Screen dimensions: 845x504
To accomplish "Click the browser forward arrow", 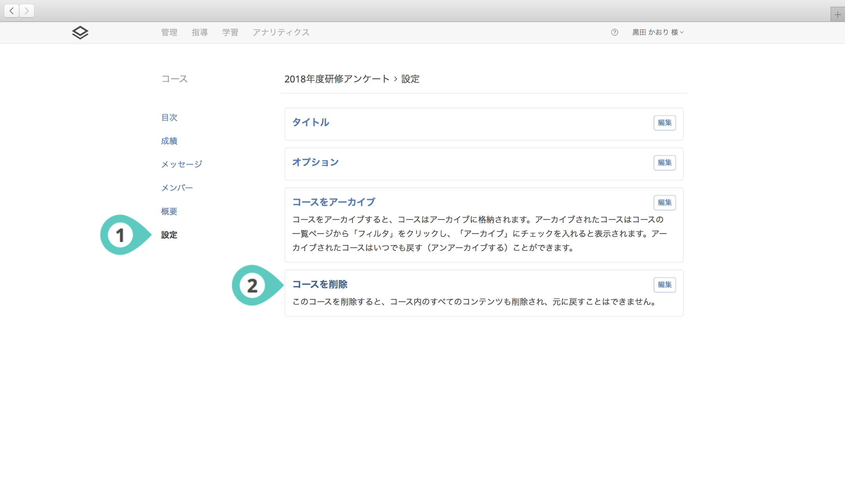I will click(27, 11).
